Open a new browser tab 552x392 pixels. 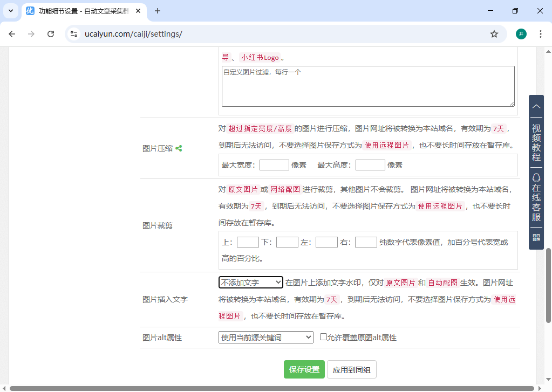click(158, 11)
